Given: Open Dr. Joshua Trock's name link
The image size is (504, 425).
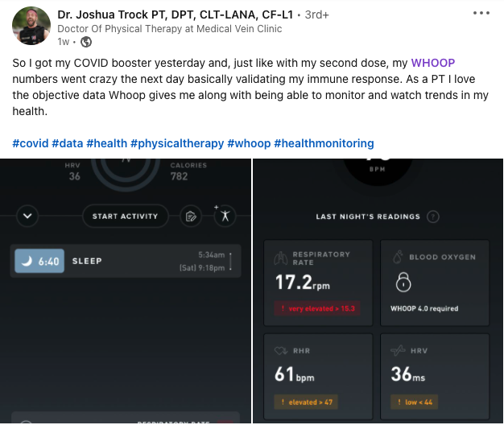Looking at the screenshot, I should (x=176, y=14).
